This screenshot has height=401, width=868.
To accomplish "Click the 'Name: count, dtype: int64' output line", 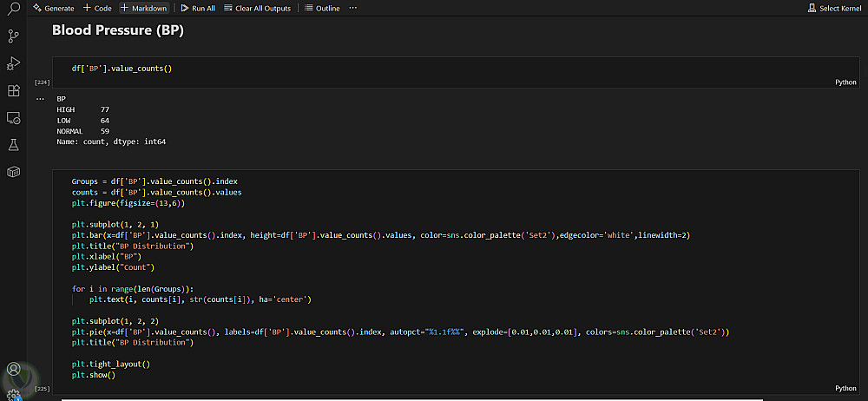I will [x=111, y=141].
